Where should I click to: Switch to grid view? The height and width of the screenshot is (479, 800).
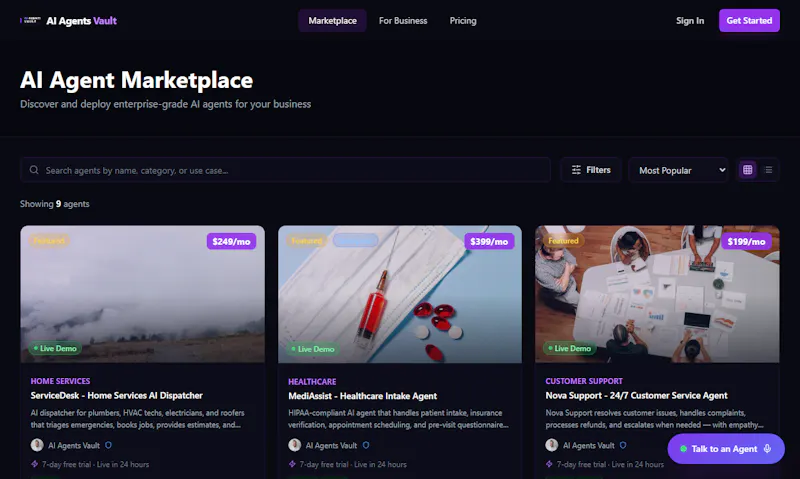point(747,170)
